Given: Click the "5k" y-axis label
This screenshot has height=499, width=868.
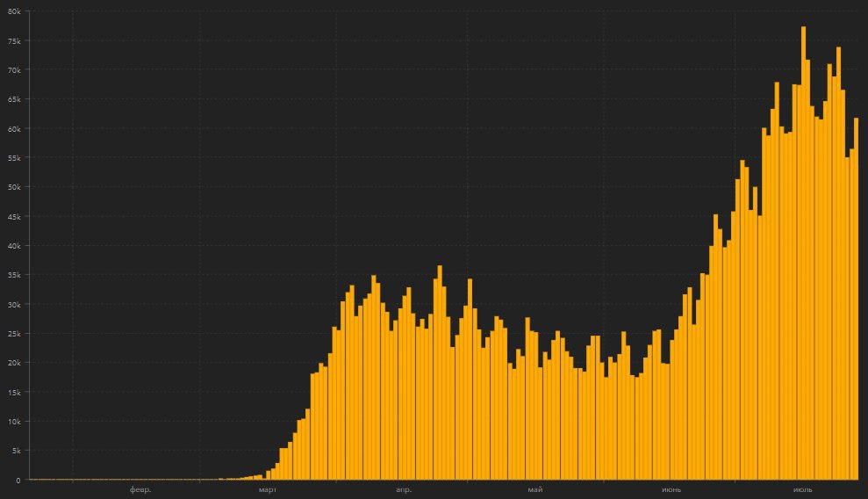Looking at the screenshot, I should coord(16,451).
